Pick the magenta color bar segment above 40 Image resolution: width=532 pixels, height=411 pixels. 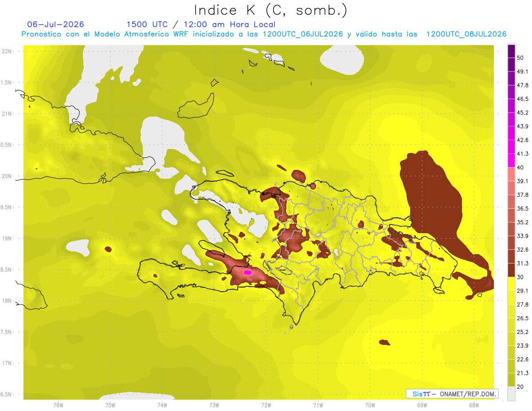click(x=511, y=160)
